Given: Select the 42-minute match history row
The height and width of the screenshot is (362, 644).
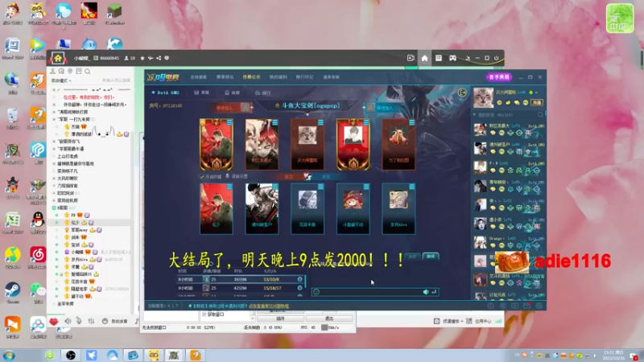Looking at the screenshot, I should pos(241,288).
